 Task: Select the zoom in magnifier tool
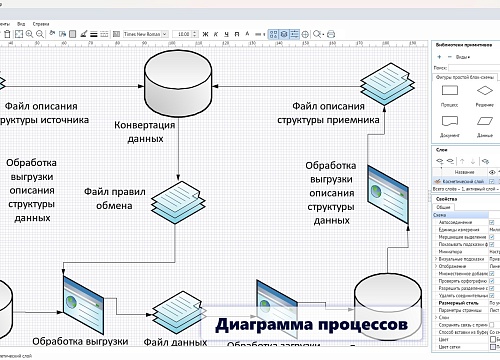(x=29, y=34)
